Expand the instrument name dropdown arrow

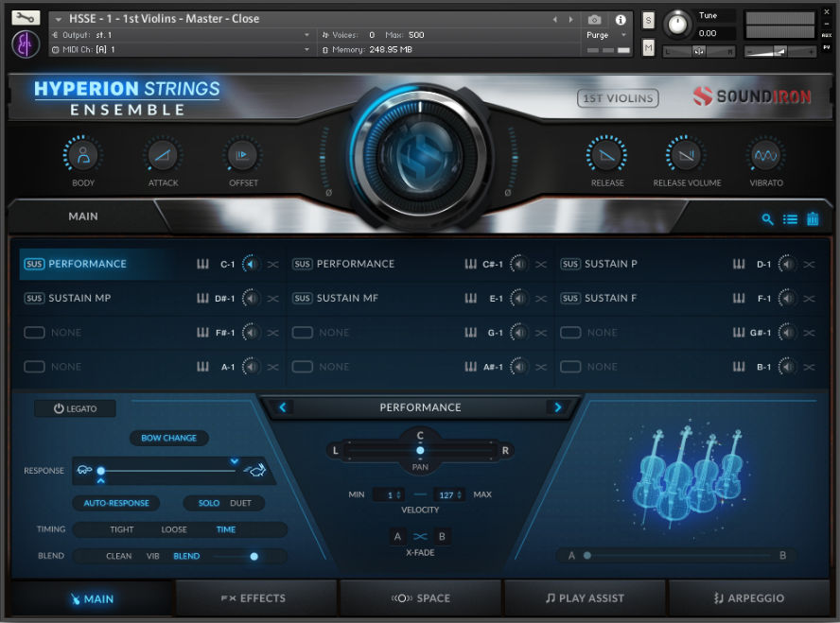point(59,19)
